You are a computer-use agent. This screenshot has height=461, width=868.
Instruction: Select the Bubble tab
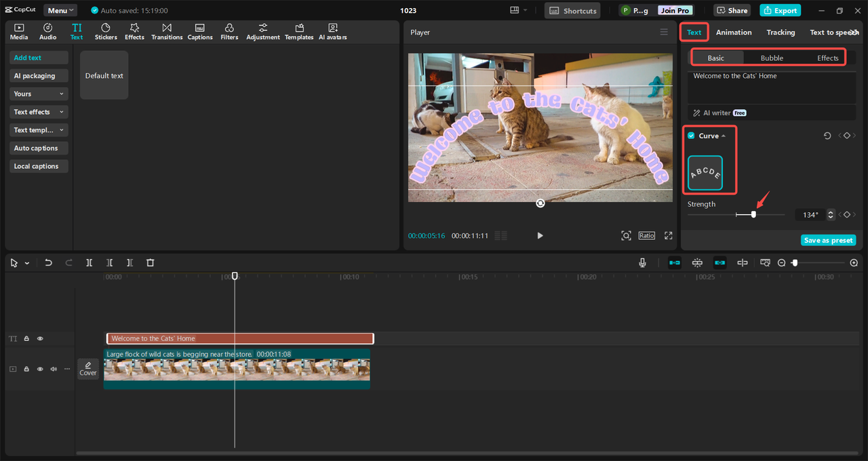772,58
